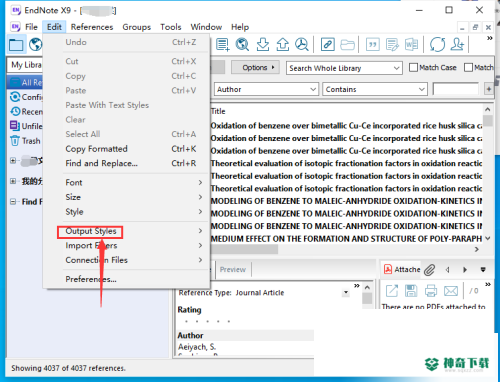Click the Print PDF printer icon

pyautogui.click(x=431, y=291)
